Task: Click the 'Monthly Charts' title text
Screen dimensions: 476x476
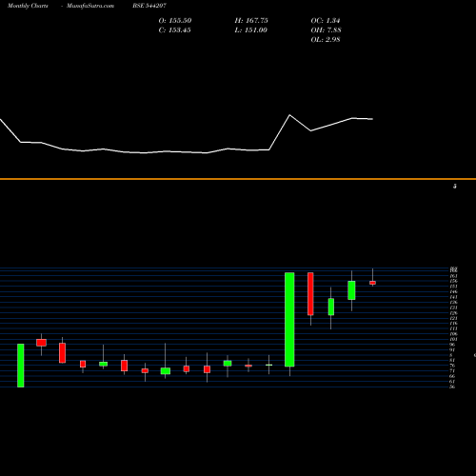Action: point(28,6)
